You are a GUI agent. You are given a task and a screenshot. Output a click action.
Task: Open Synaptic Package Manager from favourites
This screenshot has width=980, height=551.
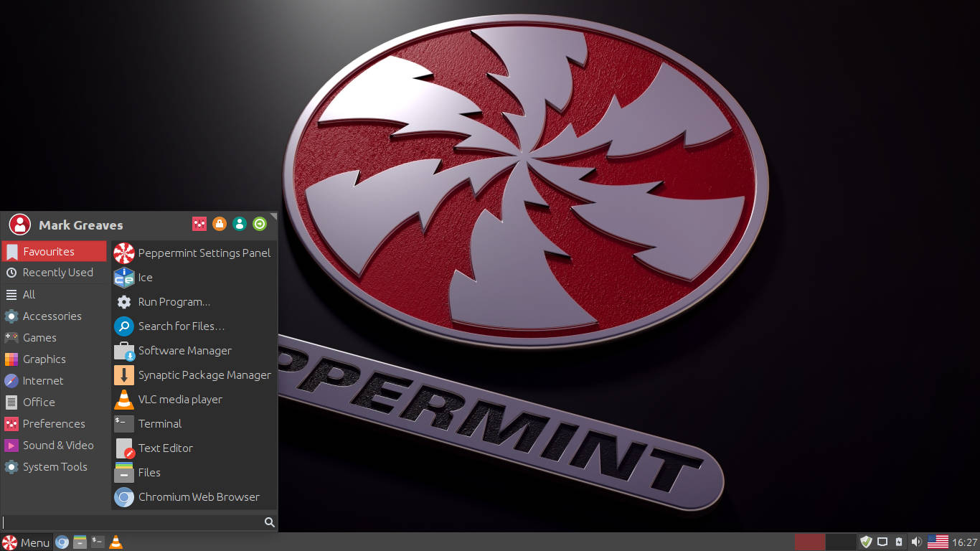coord(204,375)
